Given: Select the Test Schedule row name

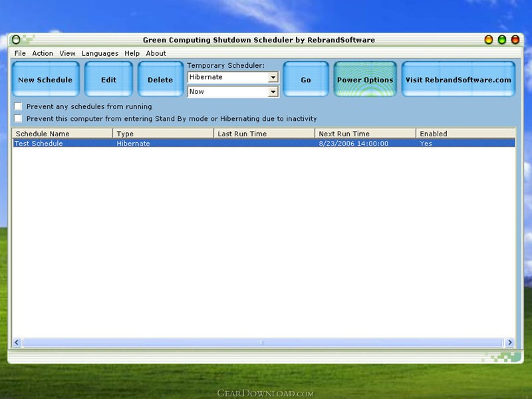Looking at the screenshot, I should tap(39, 144).
